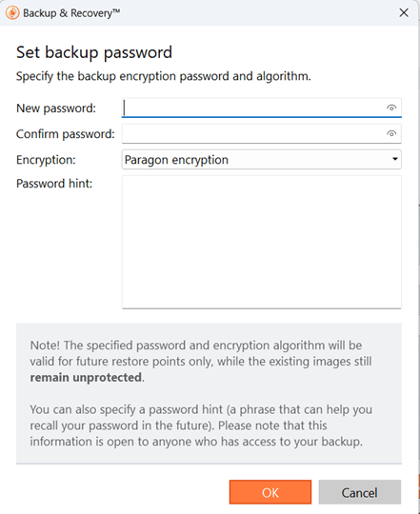Focus the New password input field
The width and height of the screenshot is (420, 514).
261,108
